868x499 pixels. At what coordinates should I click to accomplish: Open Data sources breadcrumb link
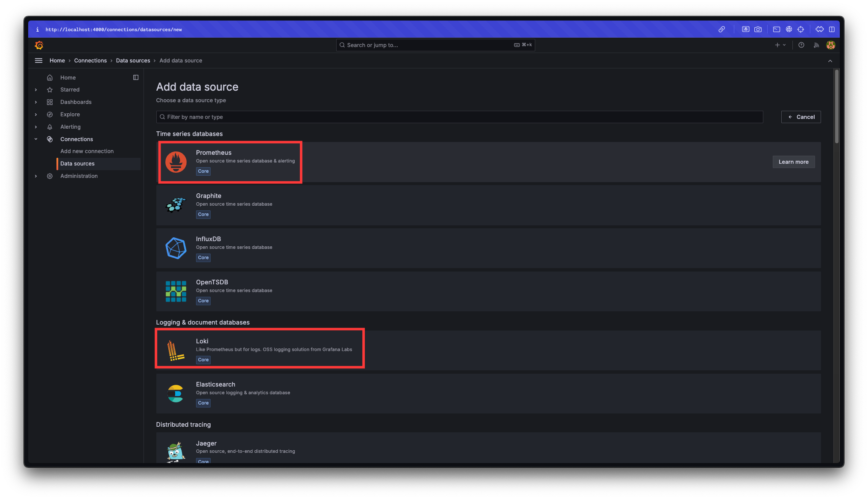tap(133, 61)
